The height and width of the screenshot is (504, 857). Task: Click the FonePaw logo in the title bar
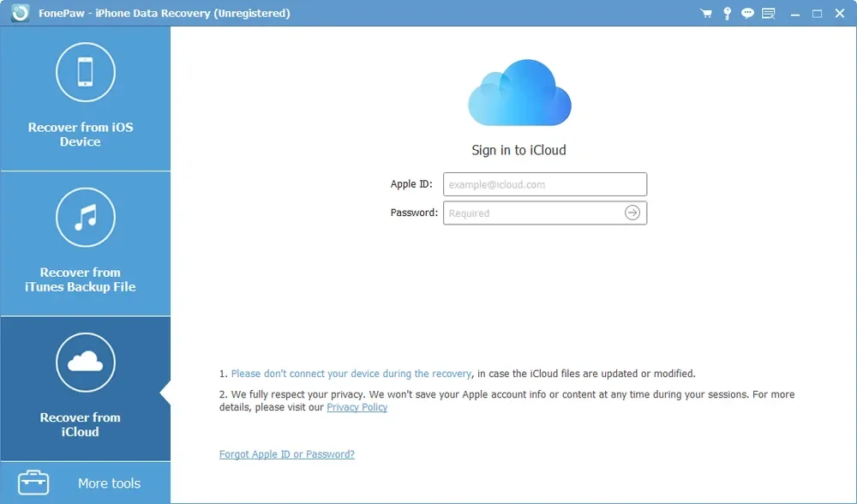click(x=19, y=13)
